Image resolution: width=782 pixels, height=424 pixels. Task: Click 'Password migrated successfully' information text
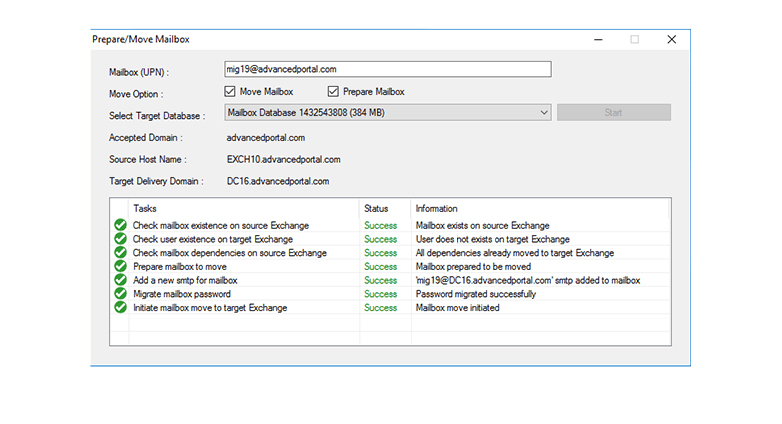476,294
